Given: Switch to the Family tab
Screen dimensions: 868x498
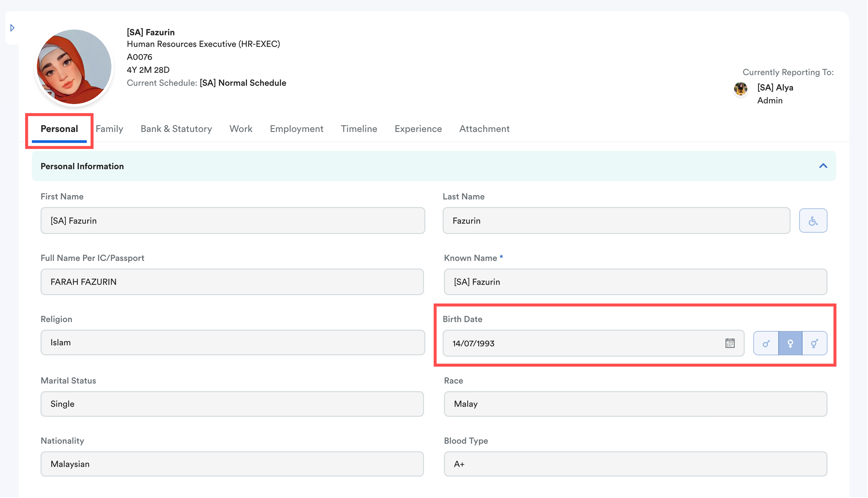Looking at the screenshot, I should (x=109, y=129).
